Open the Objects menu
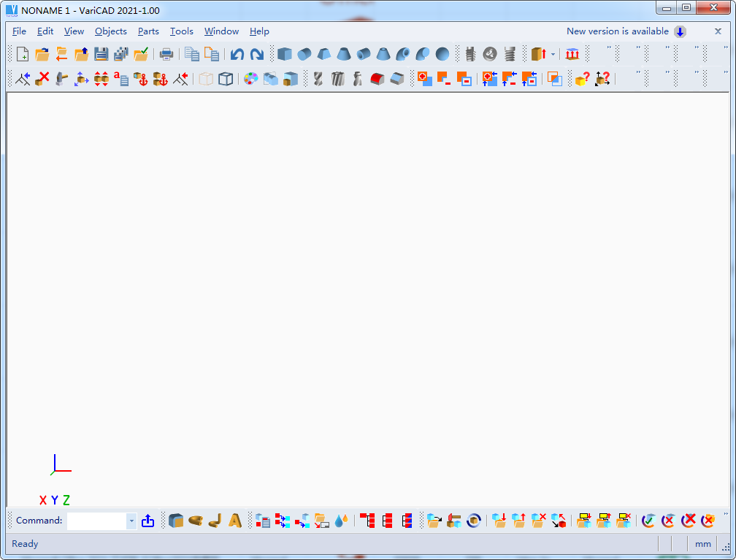This screenshot has height=560, width=736. (x=110, y=31)
